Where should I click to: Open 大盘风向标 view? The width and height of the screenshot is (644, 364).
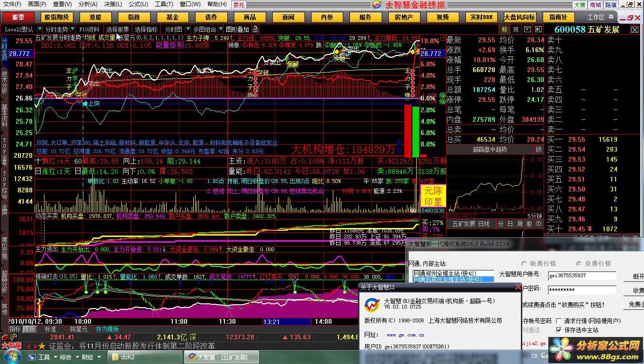point(519,17)
